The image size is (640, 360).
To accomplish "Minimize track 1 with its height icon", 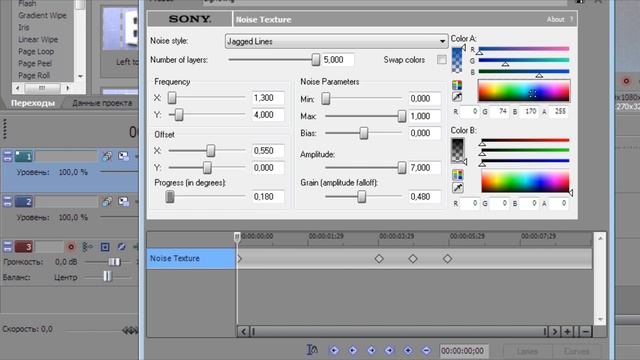I will click(x=7, y=156).
